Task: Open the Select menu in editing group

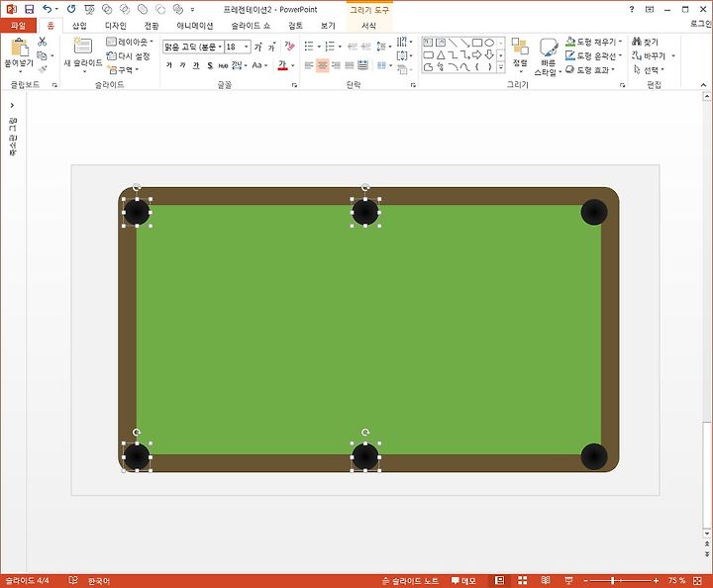Action: [650, 69]
